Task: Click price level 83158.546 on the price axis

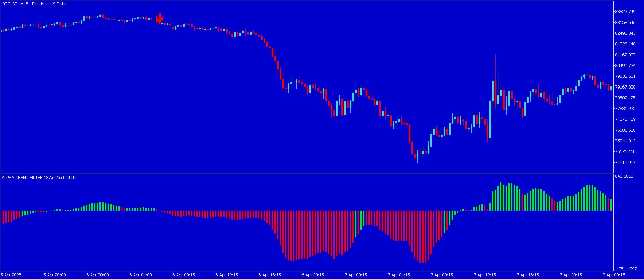Action: pyautogui.click(x=625, y=23)
